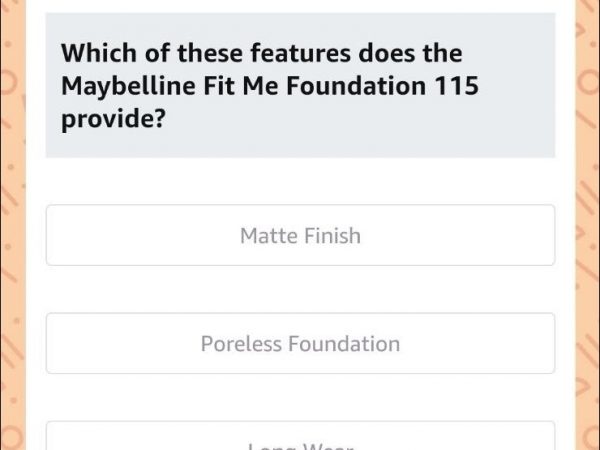Image resolution: width=600 pixels, height=450 pixels.
Task: Click the word "Poreless" in second answer
Action: (241, 343)
